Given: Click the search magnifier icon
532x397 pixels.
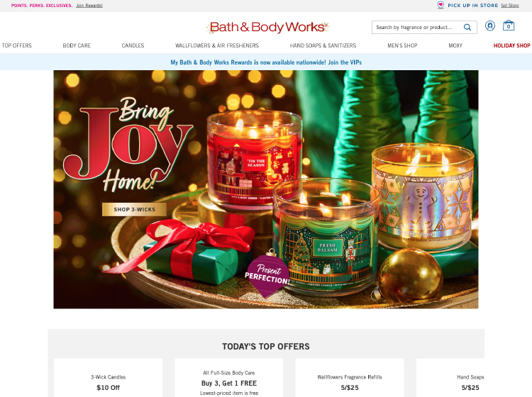Looking at the screenshot, I should (467, 27).
